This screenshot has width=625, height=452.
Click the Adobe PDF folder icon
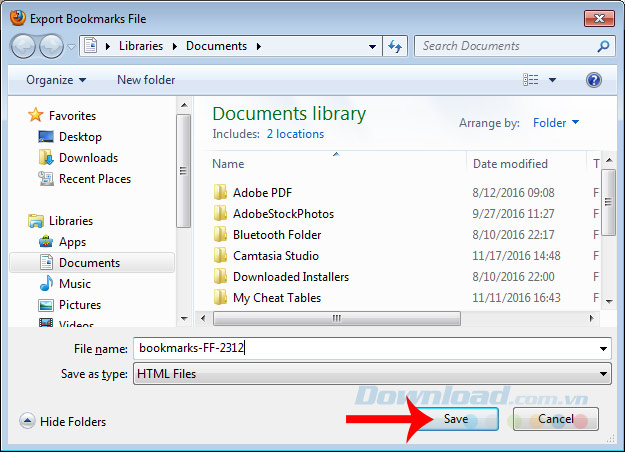click(x=220, y=193)
